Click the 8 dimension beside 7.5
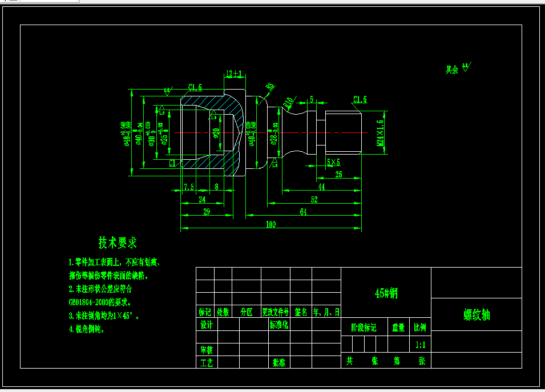This screenshot has width=545, height=392. pos(216,187)
